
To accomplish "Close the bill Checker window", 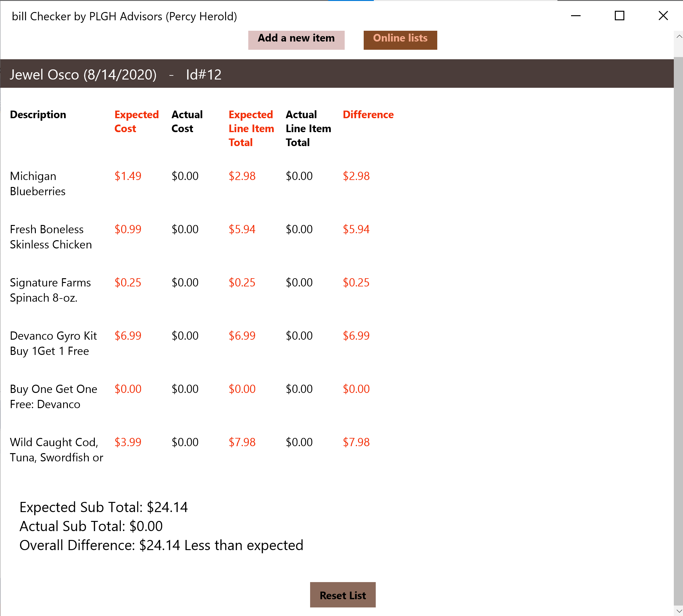I will (x=663, y=16).
